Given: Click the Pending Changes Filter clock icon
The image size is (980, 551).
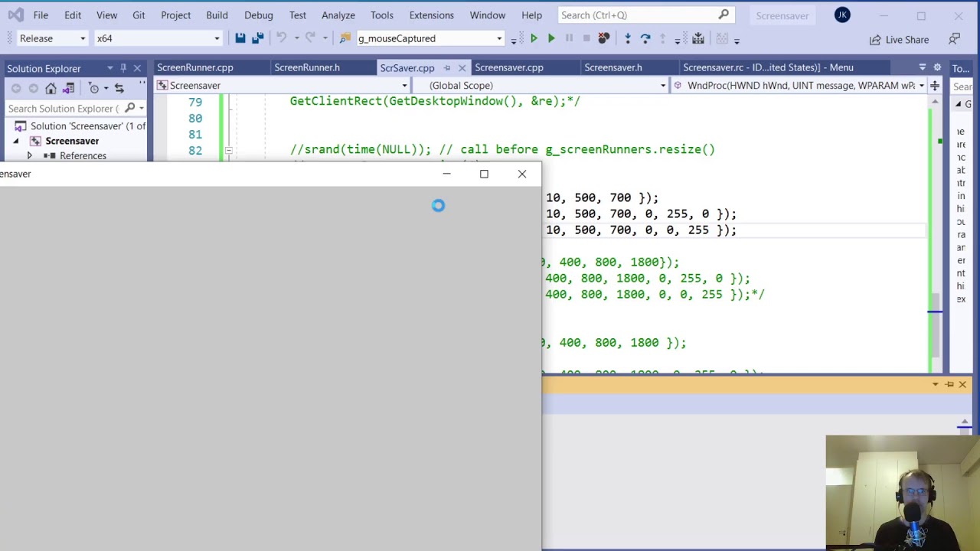Looking at the screenshot, I should click(94, 88).
